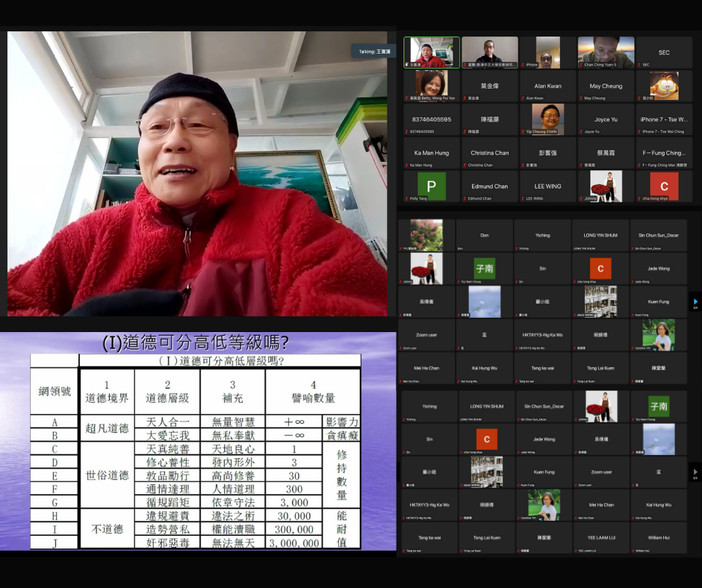Click the YEE LAAM LUI participant tile
The width and height of the screenshot is (702, 588).
pos(600,537)
